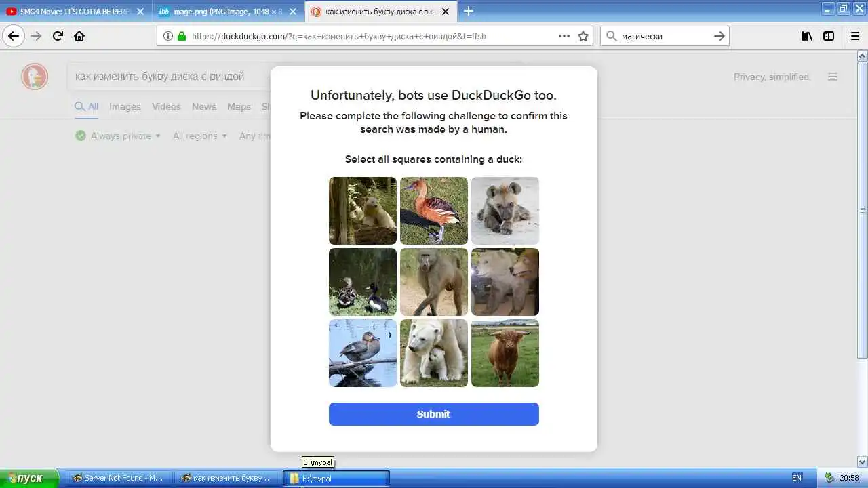Close the SMG4 Movie tab
The height and width of the screenshot is (488, 868).
[141, 12]
